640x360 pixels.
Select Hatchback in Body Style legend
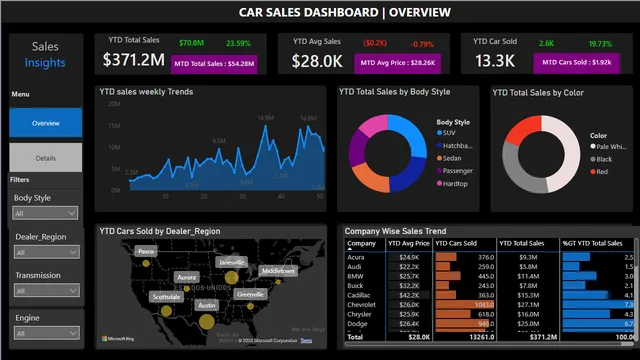pos(455,145)
